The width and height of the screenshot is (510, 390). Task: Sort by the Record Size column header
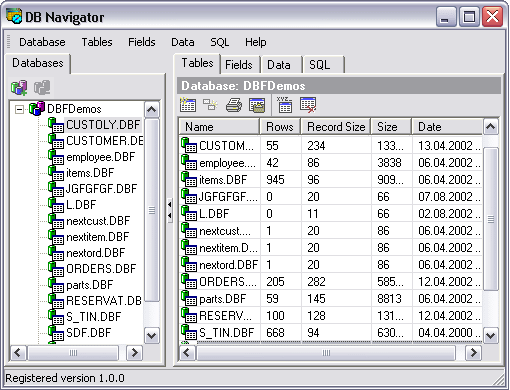pos(336,127)
